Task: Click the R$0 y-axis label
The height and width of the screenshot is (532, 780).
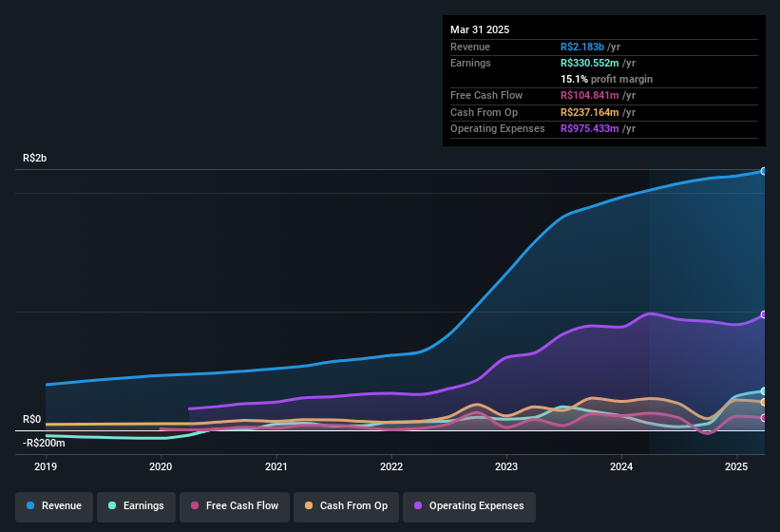Action: pos(32,420)
